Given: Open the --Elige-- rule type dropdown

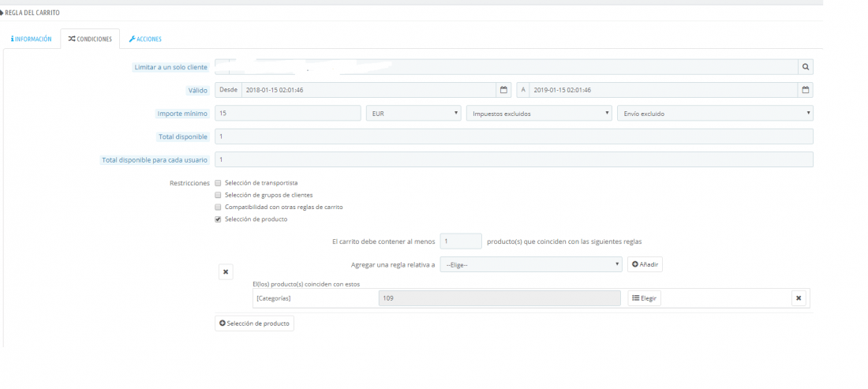Looking at the screenshot, I should (531, 264).
